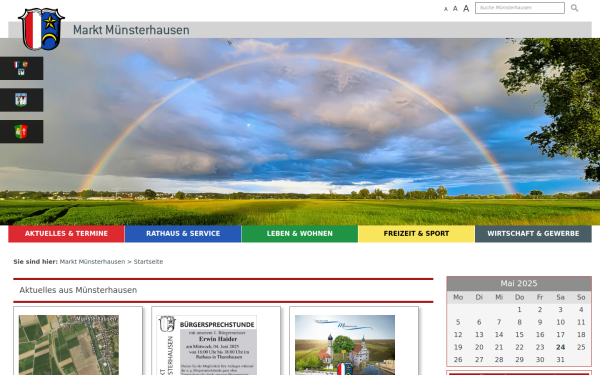Click the Markt Münsterhausen site title

[131, 30]
